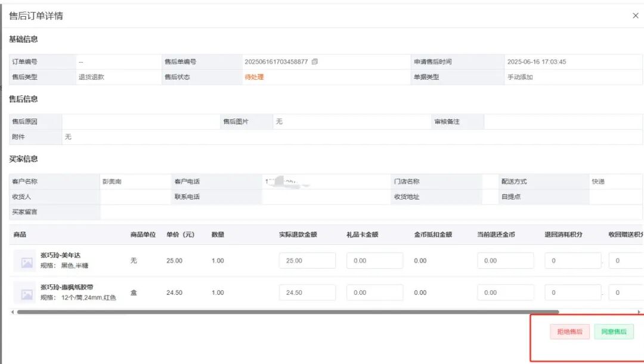Click the 当前退还金币 column header
Image resolution: width=644 pixels, height=364 pixels.
tap(496, 235)
